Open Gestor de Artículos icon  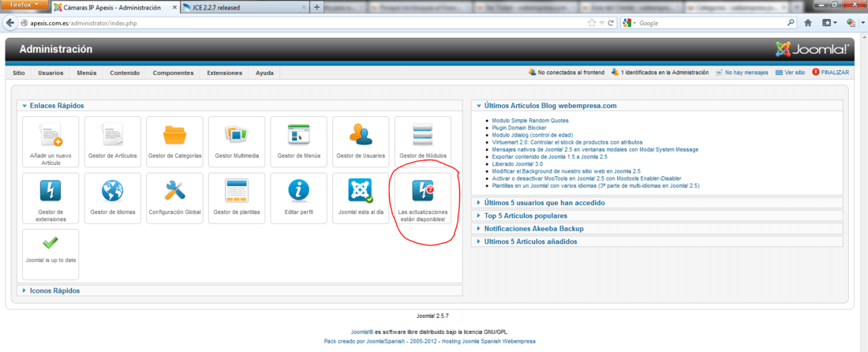tap(112, 141)
